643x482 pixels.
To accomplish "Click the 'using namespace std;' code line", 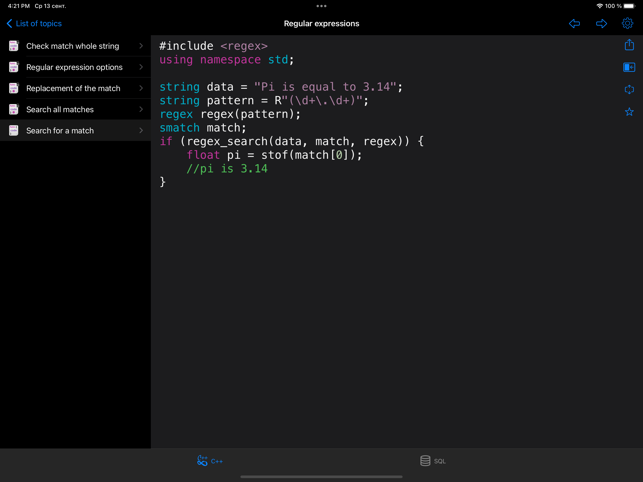I will tap(227, 60).
